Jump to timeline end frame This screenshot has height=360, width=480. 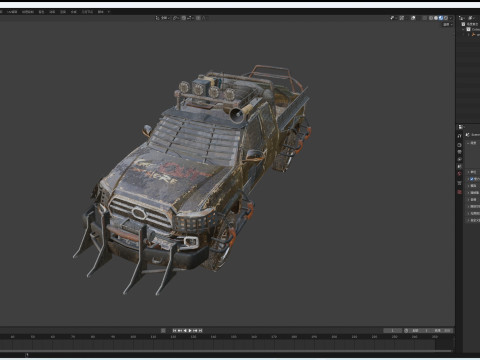click(x=200, y=330)
